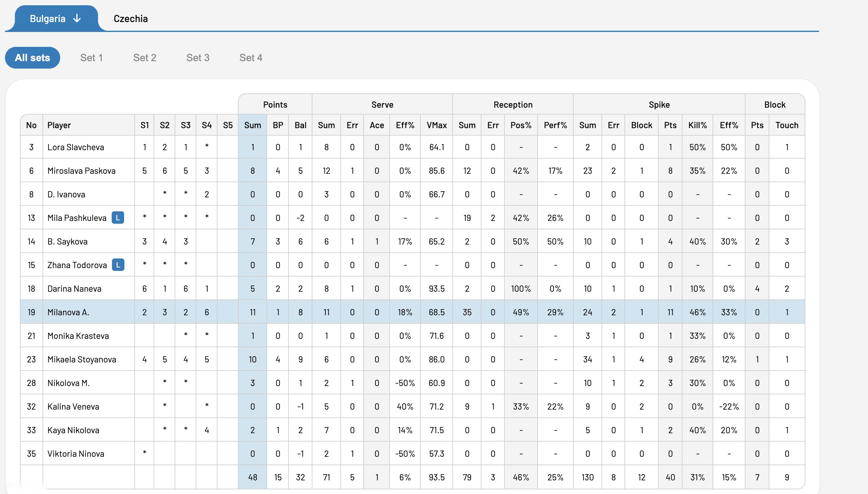This screenshot has height=494, width=868.
Task: Click the spike sum 34 for Mikaela Stoyanova
Action: tap(588, 359)
